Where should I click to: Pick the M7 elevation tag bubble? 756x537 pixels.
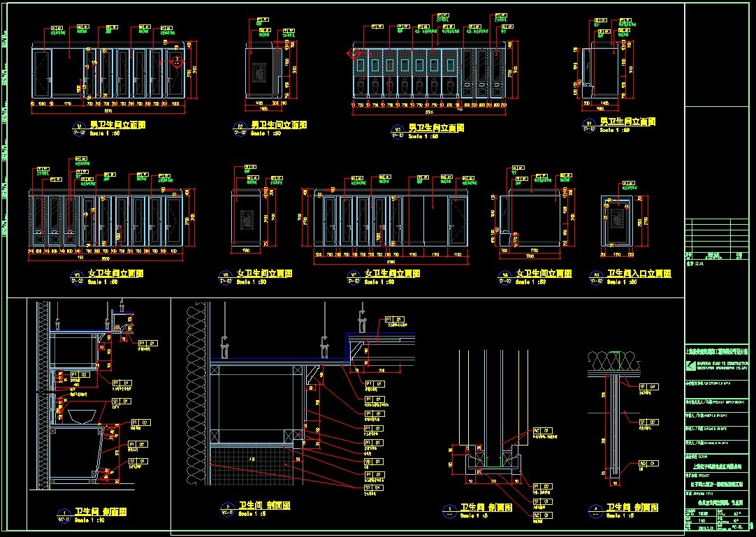(x=354, y=277)
